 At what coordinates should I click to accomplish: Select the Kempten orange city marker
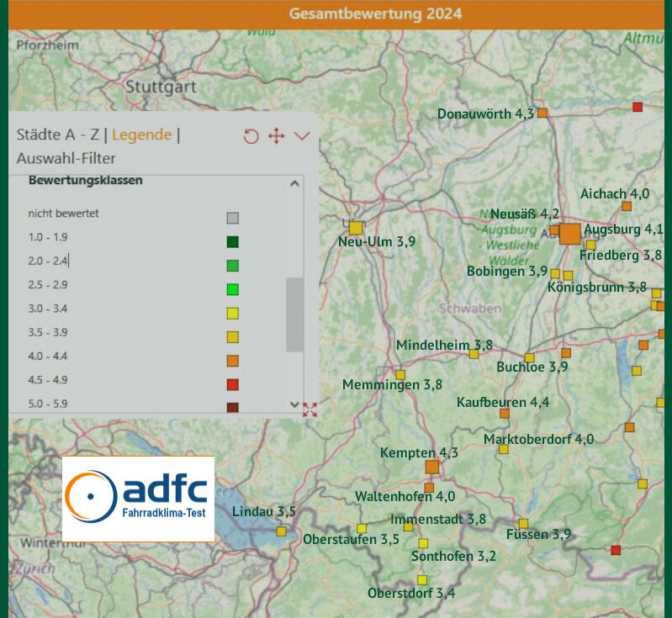click(432, 467)
